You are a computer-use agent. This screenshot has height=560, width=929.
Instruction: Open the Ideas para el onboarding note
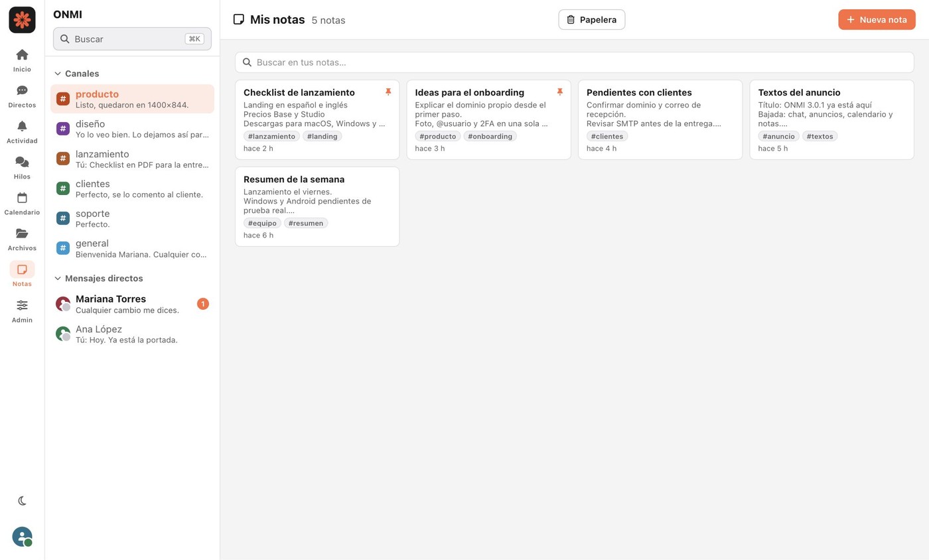click(x=489, y=120)
